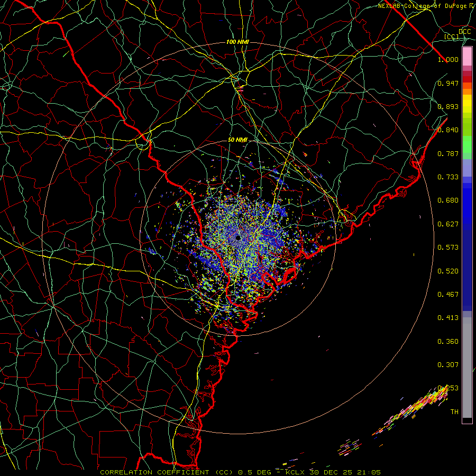Click the 0.627 scale value
The image size is (476, 476).
click(448, 224)
